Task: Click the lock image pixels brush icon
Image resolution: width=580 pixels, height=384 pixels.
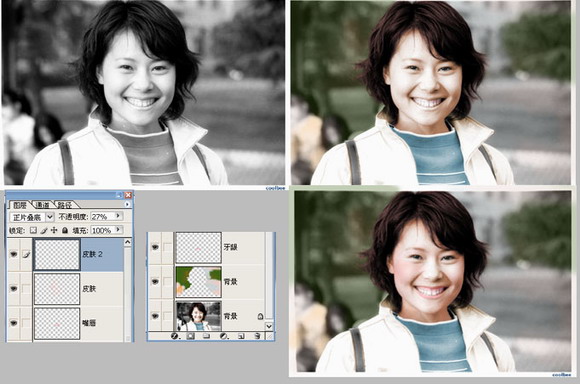Action: pyautogui.click(x=44, y=230)
